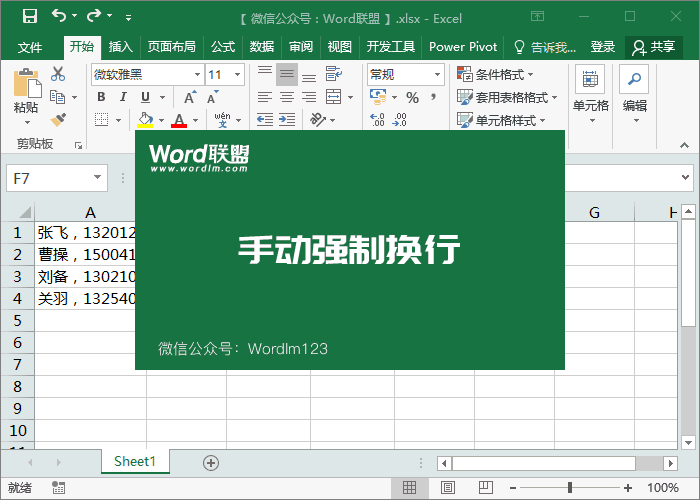Click the 共享 share button
This screenshot has height=500, width=700.
click(x=654, y=47)
